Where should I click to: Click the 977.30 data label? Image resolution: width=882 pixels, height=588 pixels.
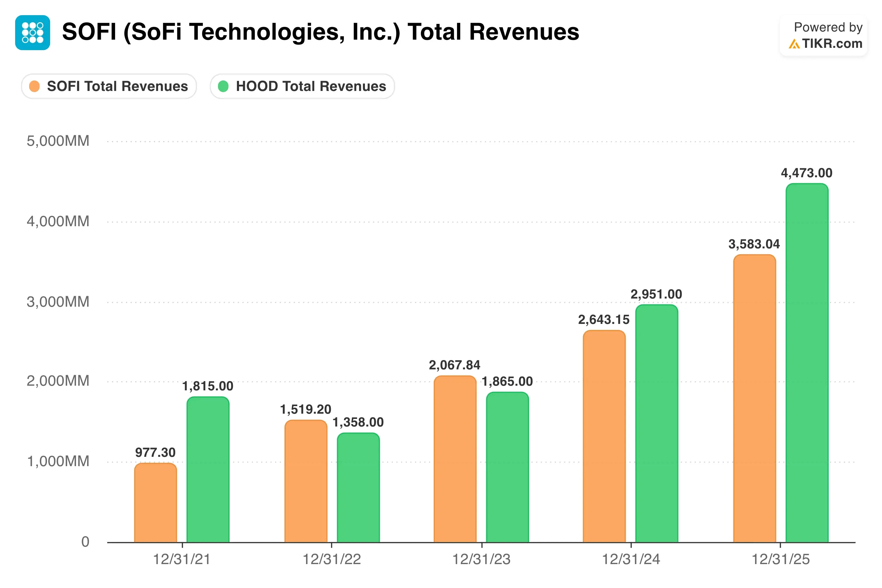(156, 452)
